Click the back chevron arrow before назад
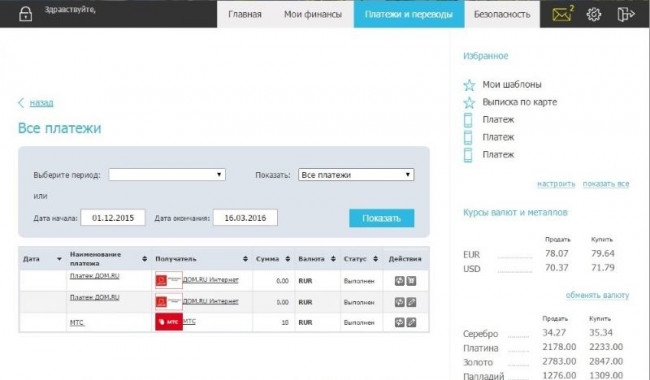650x380 pixels. (x=21, y=103)
